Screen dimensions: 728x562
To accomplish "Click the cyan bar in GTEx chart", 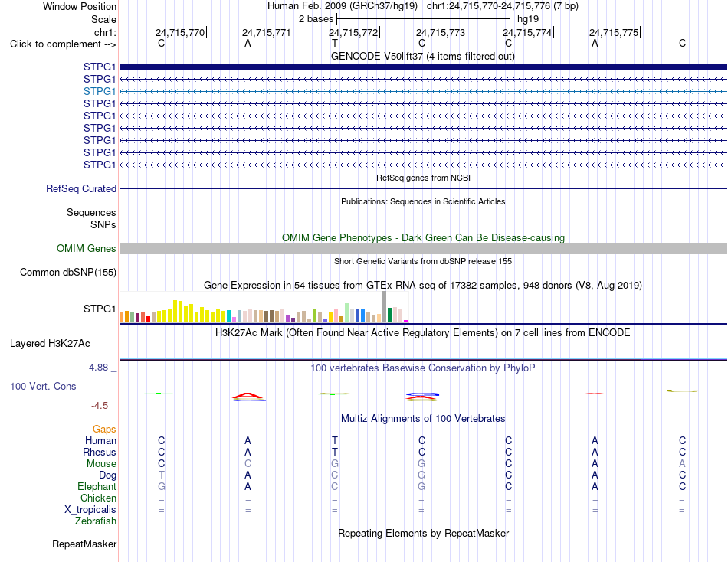I will point(229,316).
